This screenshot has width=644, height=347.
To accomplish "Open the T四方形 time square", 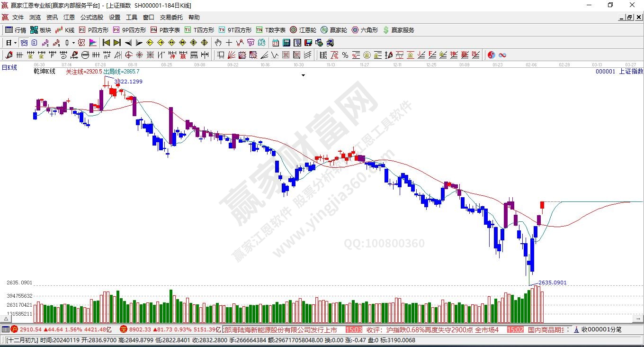I will point(199,30).
